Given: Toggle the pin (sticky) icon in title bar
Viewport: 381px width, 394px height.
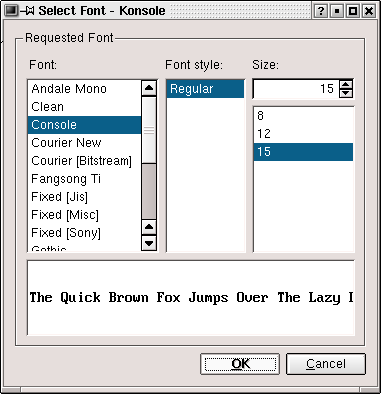Looking at the screenshot, I should (x=27, y=11).
